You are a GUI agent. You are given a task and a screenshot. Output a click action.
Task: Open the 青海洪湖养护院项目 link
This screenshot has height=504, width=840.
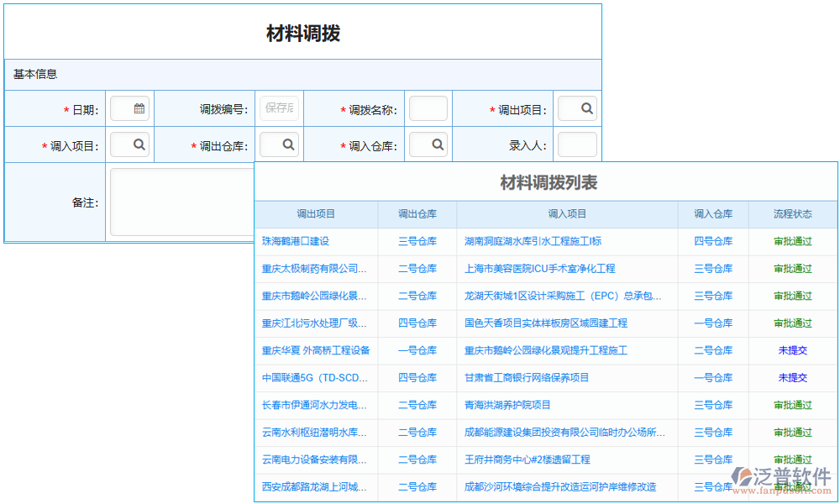(x=506, y=405)
